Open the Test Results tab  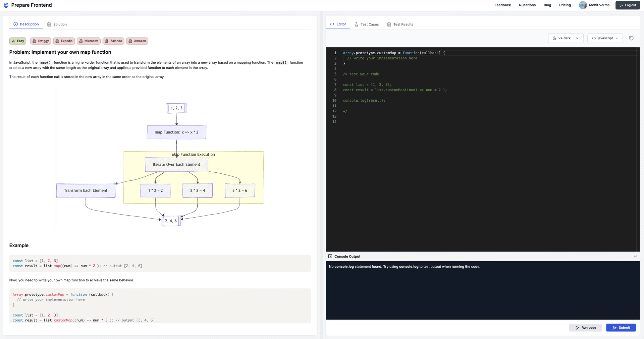[400, 24]
